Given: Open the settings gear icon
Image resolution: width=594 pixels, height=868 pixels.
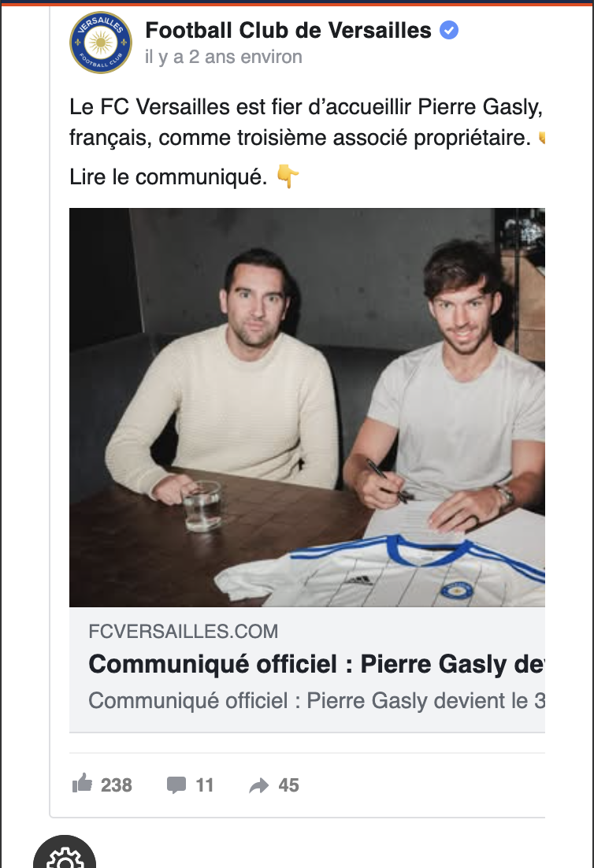Looking at the screenshot, I should (64, 859).
